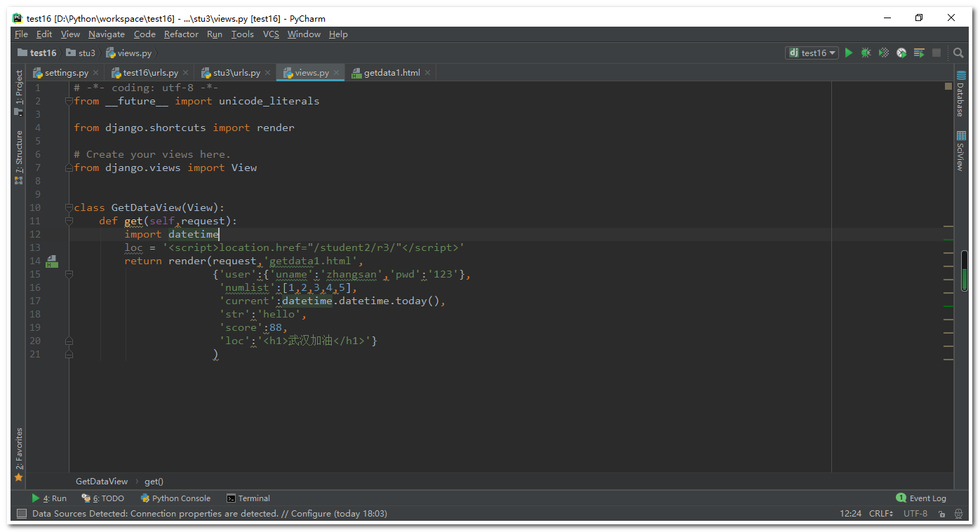The width and height of the screenshot is (980, 532).
Task: Open the Navigate menu
Action: coord(107,34)
